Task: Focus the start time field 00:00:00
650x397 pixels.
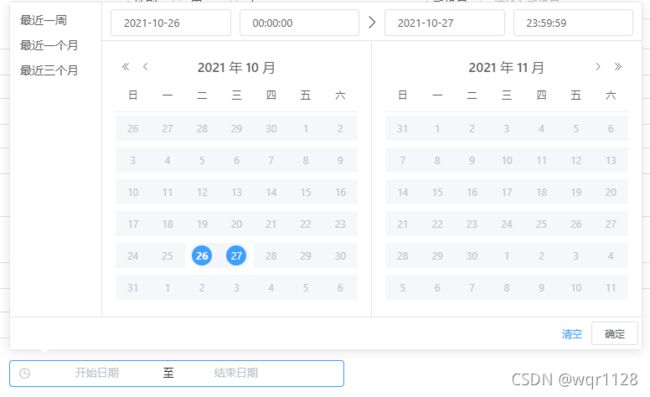Action: click(x=299, y=23)
